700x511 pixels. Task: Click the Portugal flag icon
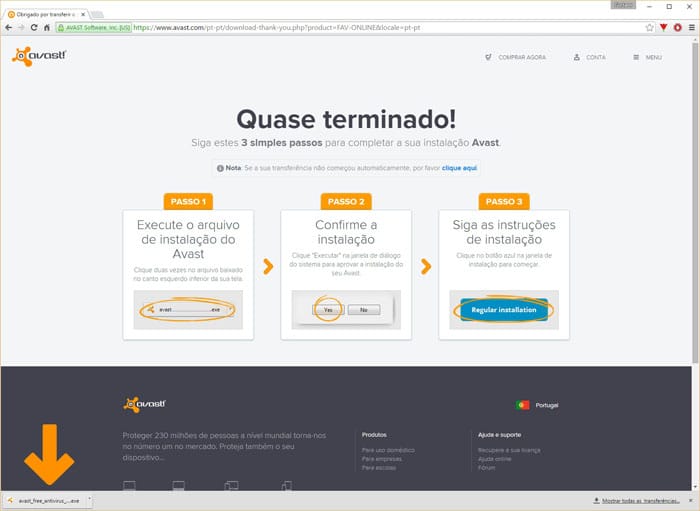522,405
